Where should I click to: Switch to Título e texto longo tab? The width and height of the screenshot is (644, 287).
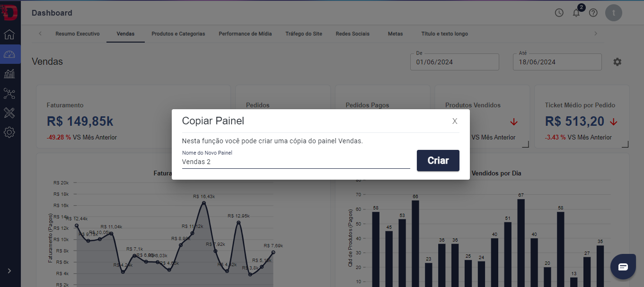click(x=445, y=34)
